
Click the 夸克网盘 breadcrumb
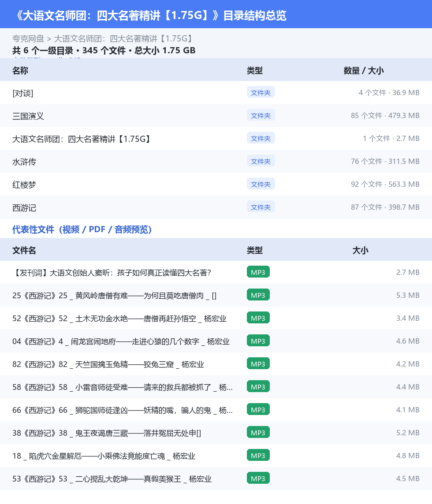28,39
